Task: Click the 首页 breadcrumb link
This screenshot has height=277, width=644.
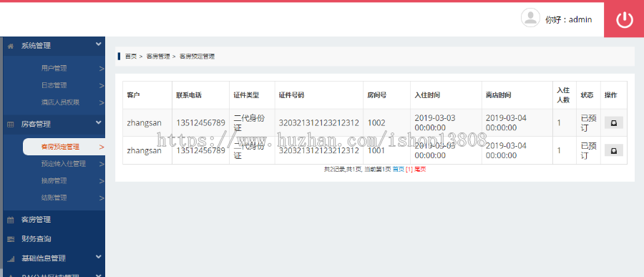Action: [131, 57]
